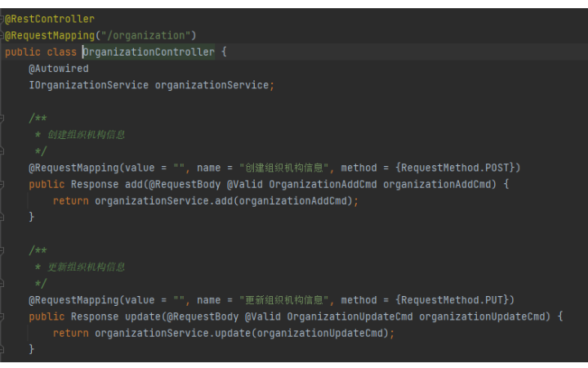
Task: Place cursor on organizationService field declaration
Action: [212, 85]
